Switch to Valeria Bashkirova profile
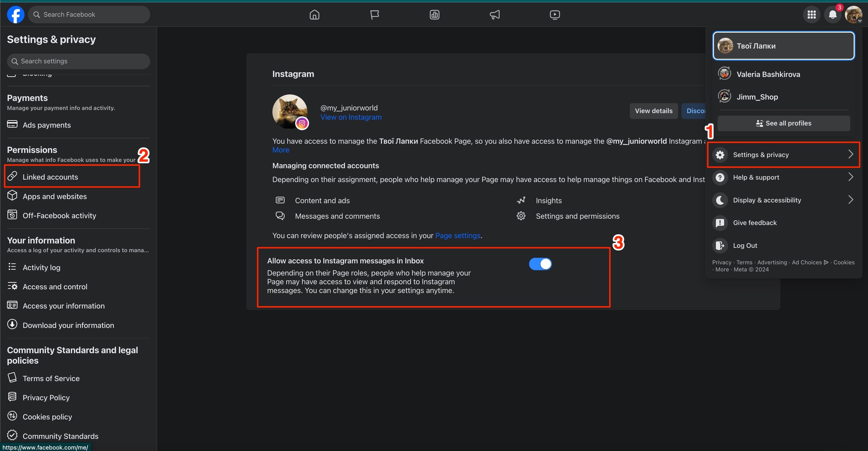Image resolution: width=868 pixels, height=451 pixels. coord(768,74)
